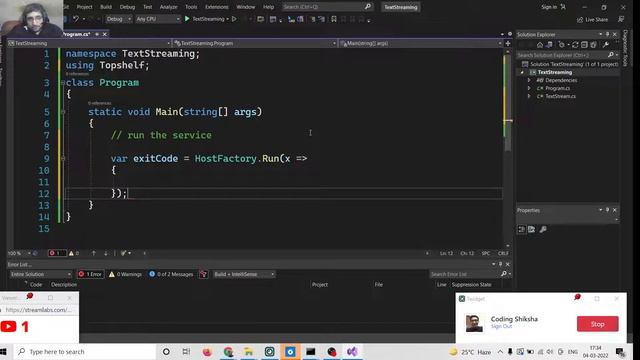Toggle the Error List clear-filter funnel button
Screen dimensions: 640x360
point(203,274)
